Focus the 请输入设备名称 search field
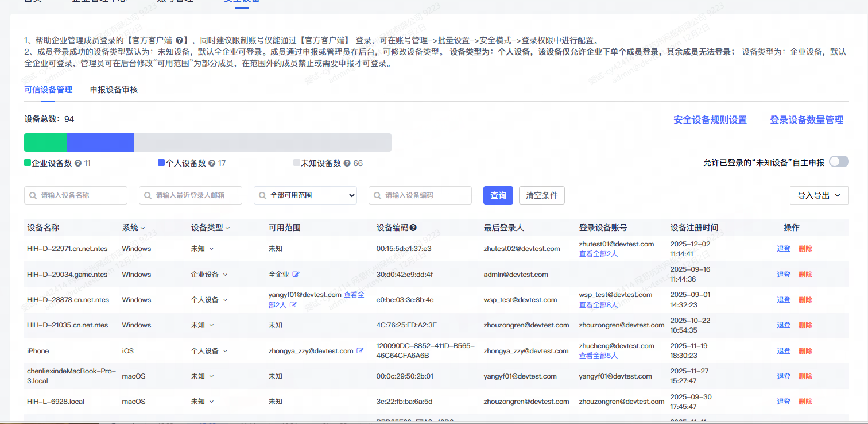The image size is (868, 424). click(76, 195)
